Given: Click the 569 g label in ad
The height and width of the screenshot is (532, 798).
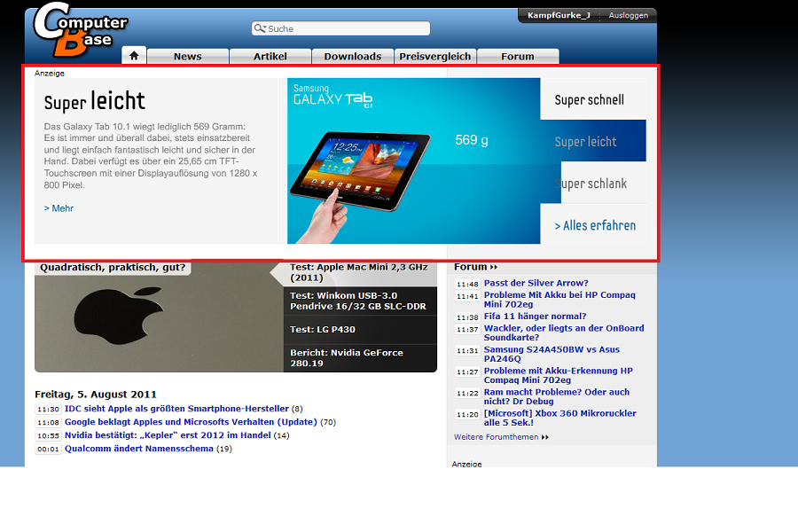Looking at the screenshot, I should pos(472,140).
